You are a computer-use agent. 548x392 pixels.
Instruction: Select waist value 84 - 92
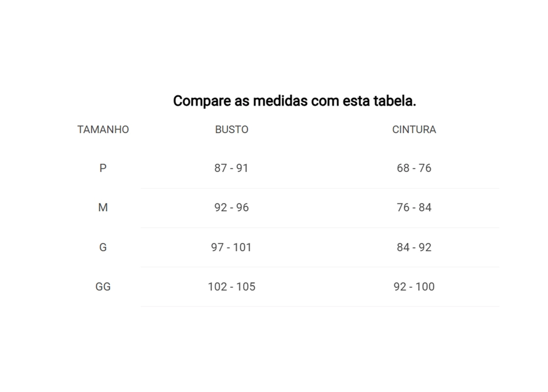tap(414, 247)
